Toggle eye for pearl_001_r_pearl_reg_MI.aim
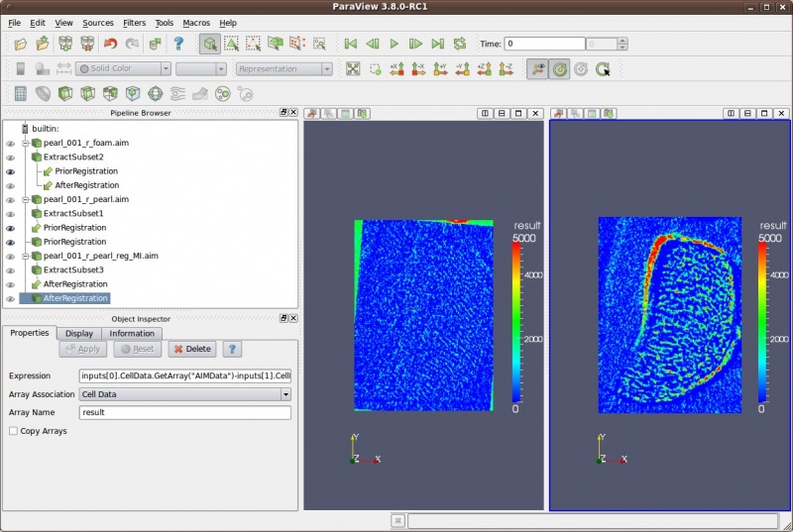The image size is (793, 532). [10, 257]
